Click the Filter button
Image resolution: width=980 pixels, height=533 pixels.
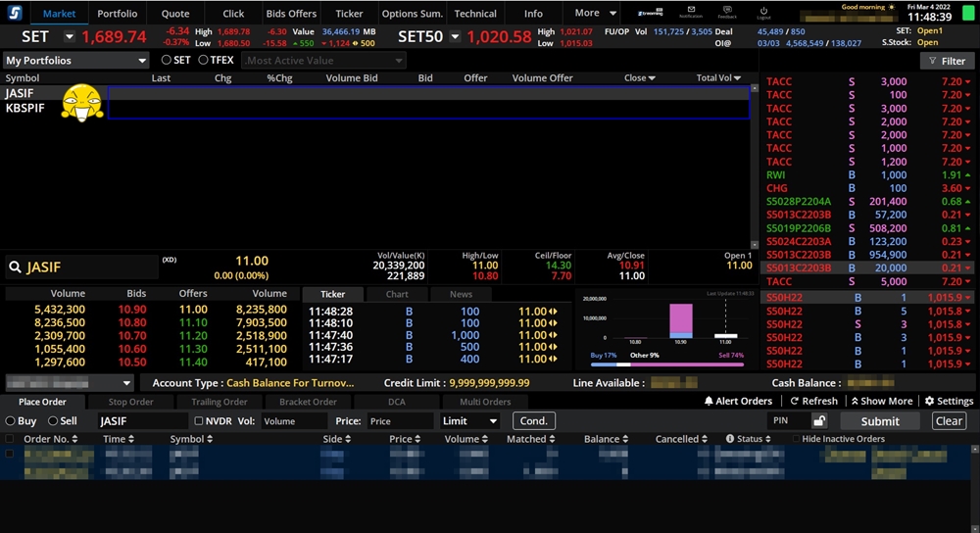point(947,61)
